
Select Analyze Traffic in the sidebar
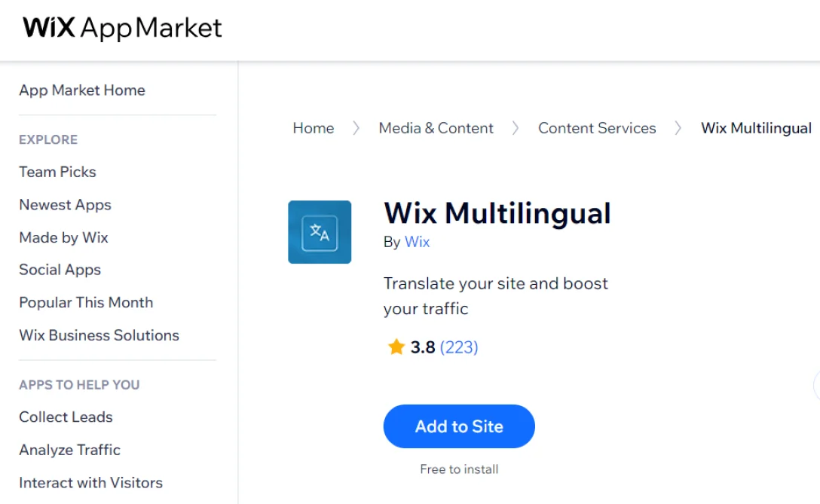tap(69, 450)
